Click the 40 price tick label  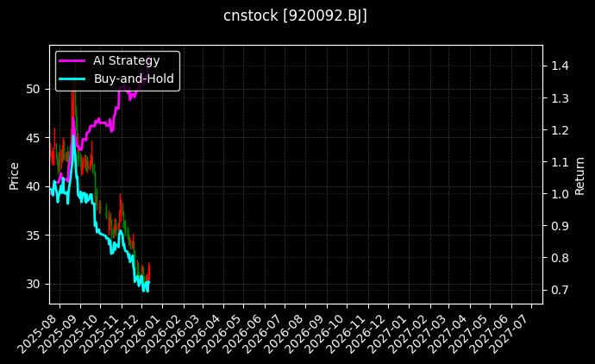[x=34, y=186]
